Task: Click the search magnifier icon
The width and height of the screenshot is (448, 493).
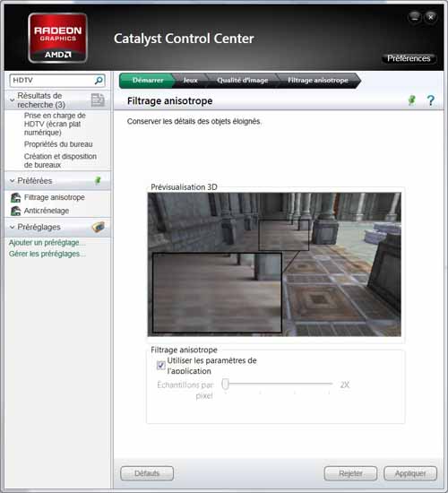Action: pos(99,81)
